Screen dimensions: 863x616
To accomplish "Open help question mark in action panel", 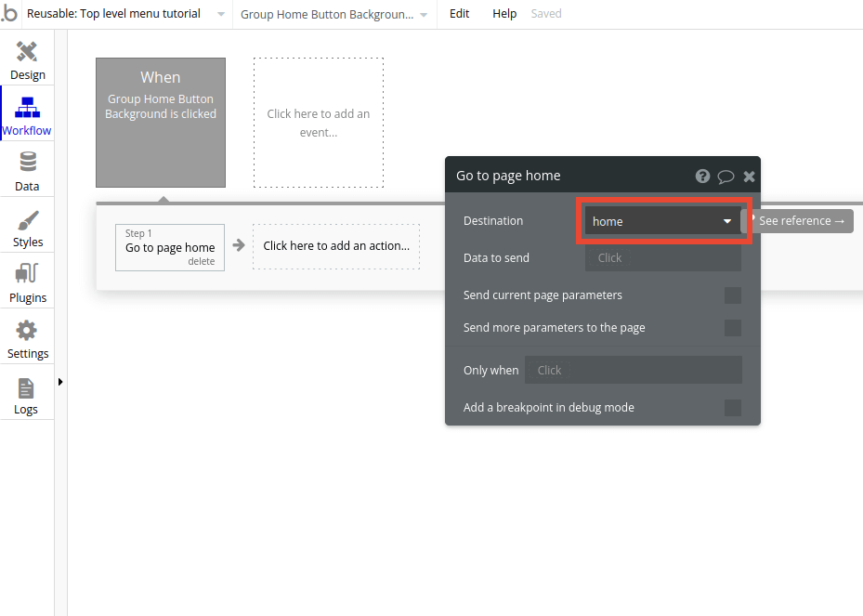I will click(x=702, y=177).
